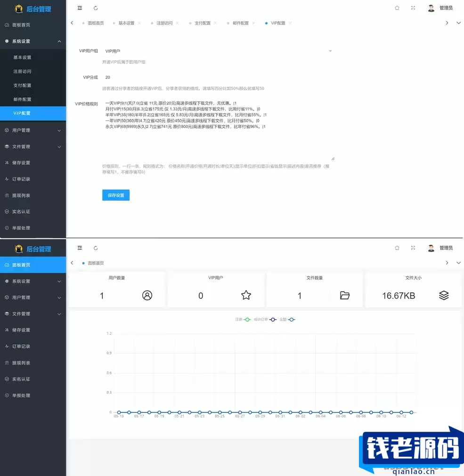Expand 文件管理 in the VIP配置 screen sidebar
Screen dimensions: 464x476
[x=33, y=146]
